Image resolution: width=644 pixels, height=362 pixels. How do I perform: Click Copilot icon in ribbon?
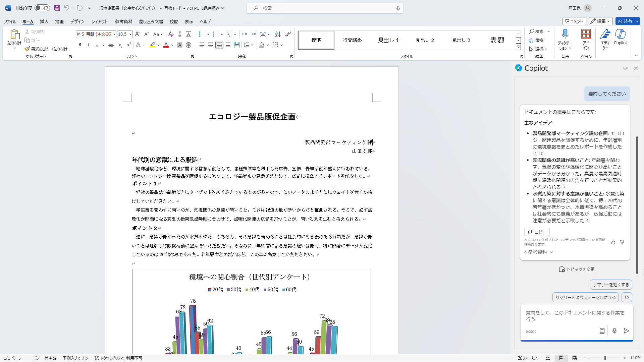(621, 34)
